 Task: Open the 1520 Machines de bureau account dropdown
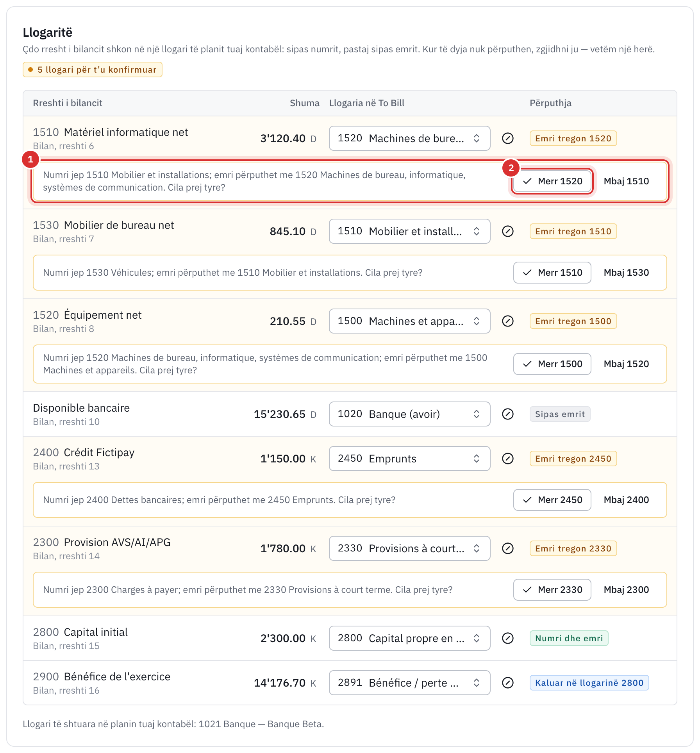point(409,138)
